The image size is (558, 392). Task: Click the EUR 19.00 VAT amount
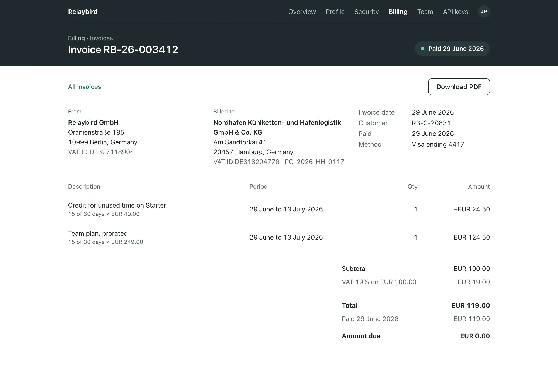coord(474,282)
